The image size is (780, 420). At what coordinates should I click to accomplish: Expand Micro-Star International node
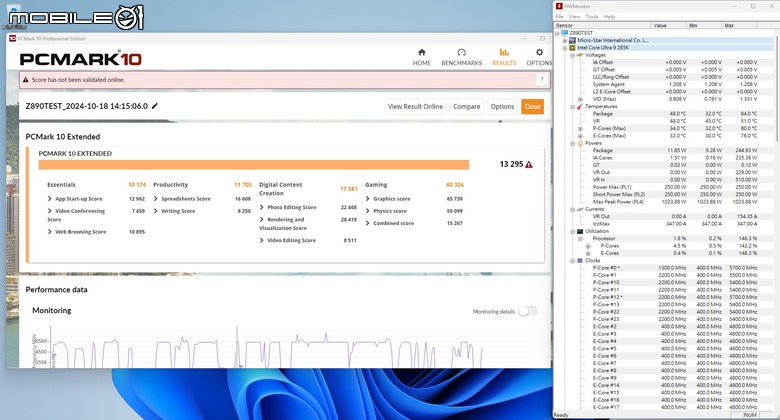click(x=565, y=40)
